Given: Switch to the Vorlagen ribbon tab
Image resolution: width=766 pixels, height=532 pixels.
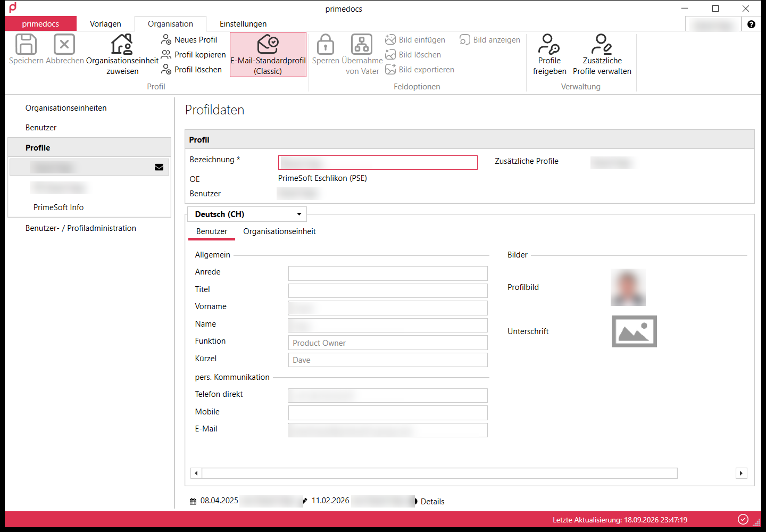Looking at the screenshot, I should pyautogui.click(x=105, y=24).
